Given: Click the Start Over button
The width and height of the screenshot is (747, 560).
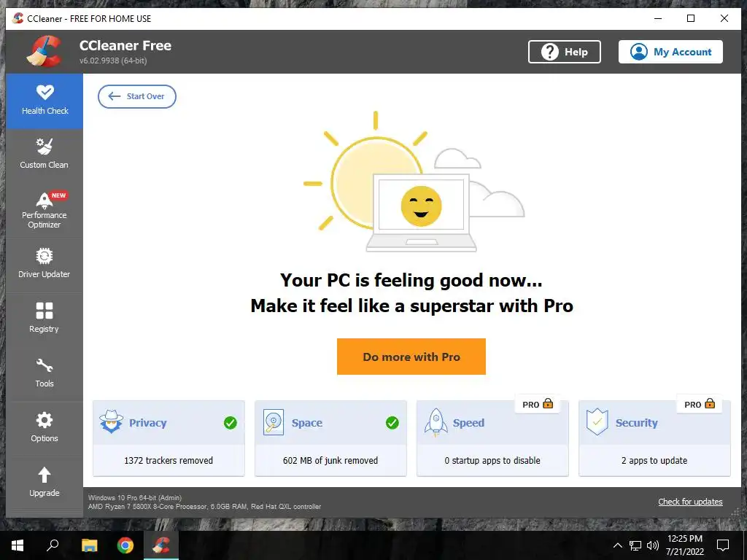Looking at the screenshot, I should click(x=137, y=96).
